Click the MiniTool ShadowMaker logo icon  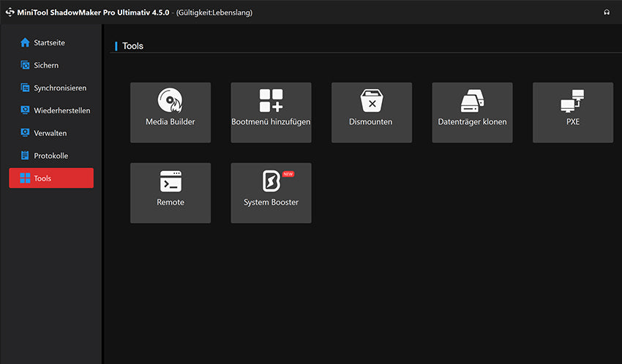click(10, 12)
